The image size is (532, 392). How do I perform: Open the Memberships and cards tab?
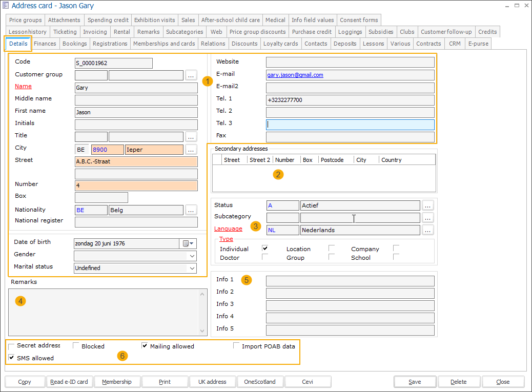[x=164, y=44]
